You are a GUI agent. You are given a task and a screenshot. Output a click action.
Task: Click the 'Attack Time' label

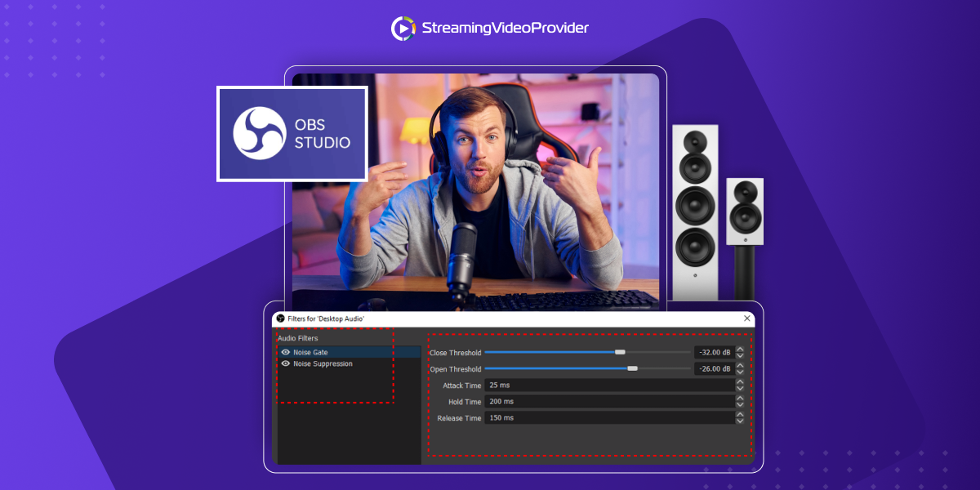(461, 385)
